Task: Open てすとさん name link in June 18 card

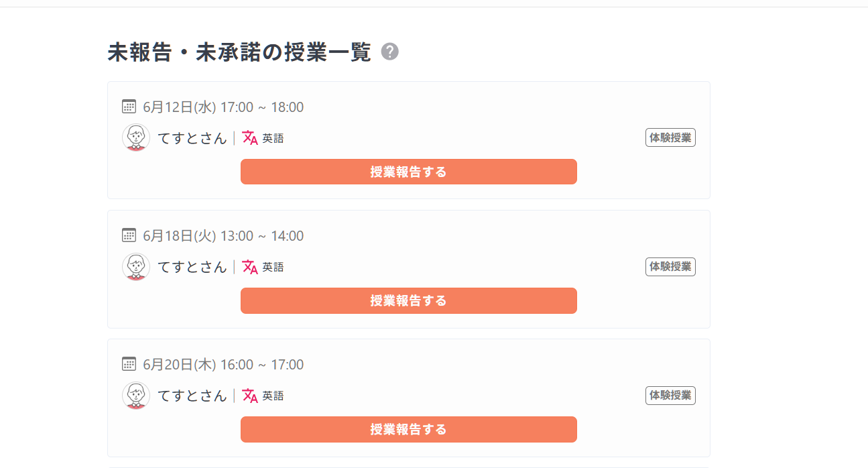Action: [192, 267]
